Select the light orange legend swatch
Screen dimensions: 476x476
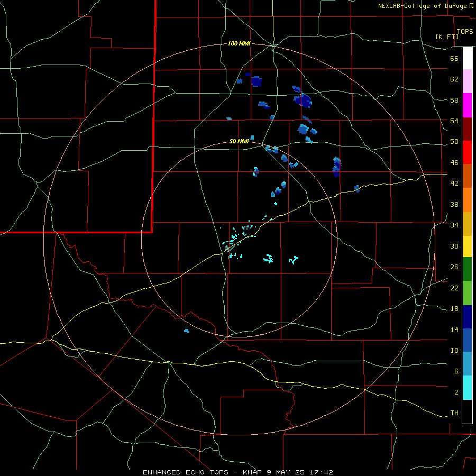[x=467, y=200]
